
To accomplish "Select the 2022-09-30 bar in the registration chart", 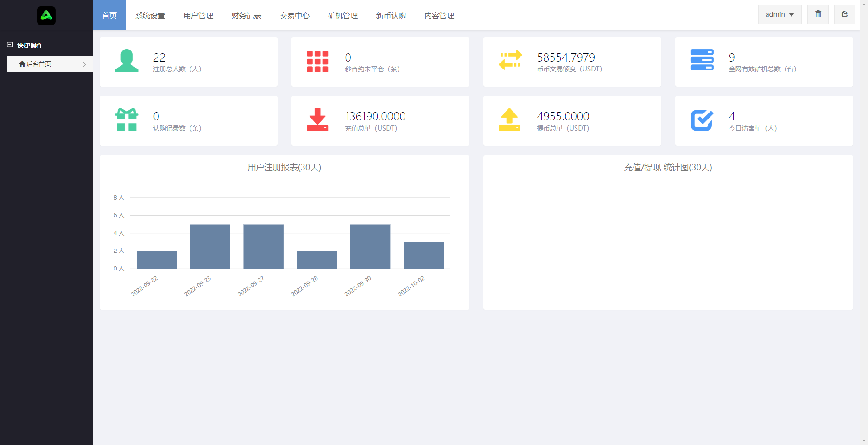I will [370, 246].
